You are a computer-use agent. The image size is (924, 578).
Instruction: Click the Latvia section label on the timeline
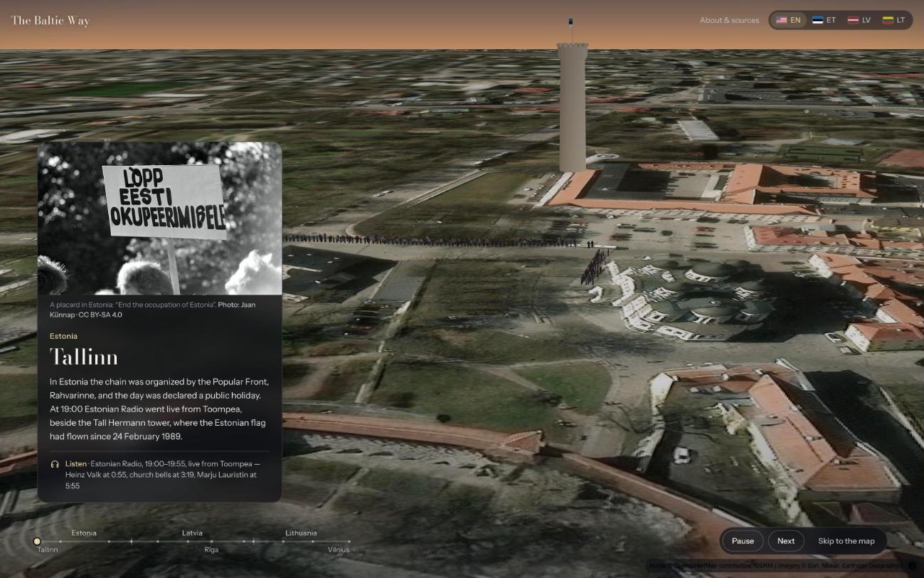point(192,532)
